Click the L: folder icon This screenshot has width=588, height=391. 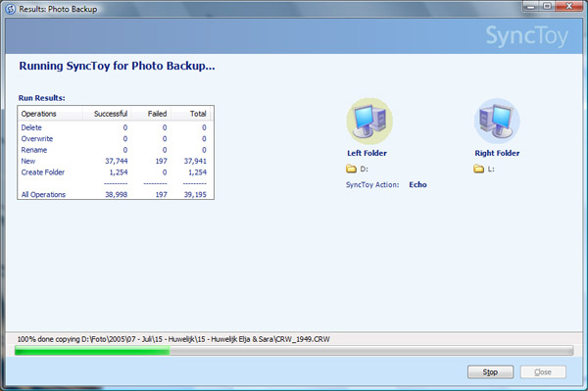click(x=478, y=169)
